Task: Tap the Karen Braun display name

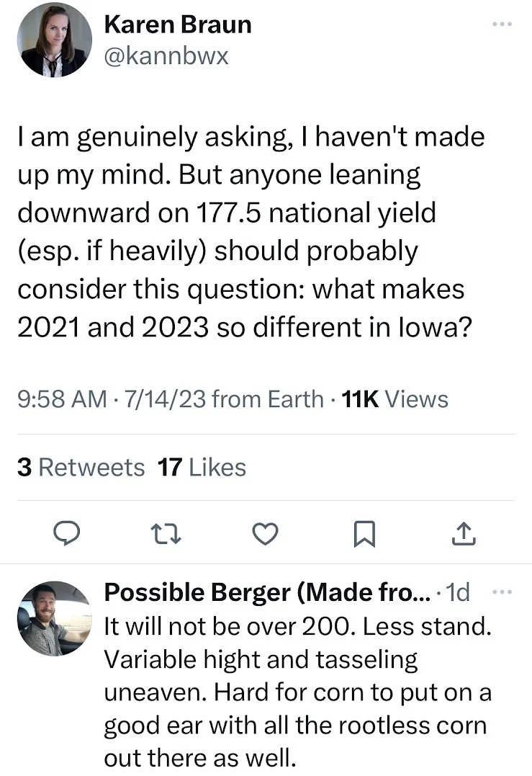Action: pos(178,24)
